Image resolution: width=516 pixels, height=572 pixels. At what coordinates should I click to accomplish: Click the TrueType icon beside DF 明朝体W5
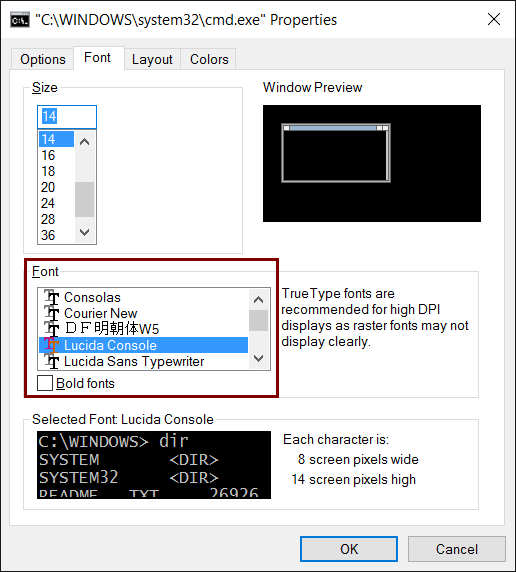51,329
